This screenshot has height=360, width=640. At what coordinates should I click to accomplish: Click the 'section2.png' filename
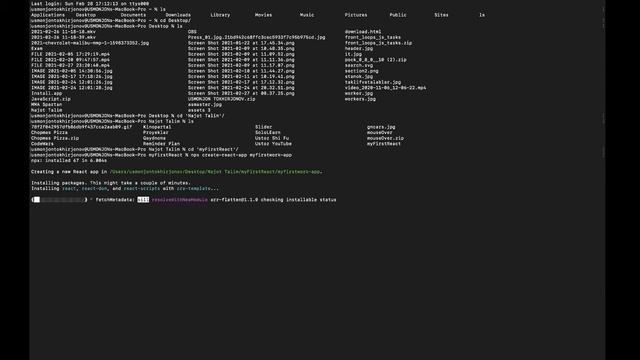tap(362, 71)
